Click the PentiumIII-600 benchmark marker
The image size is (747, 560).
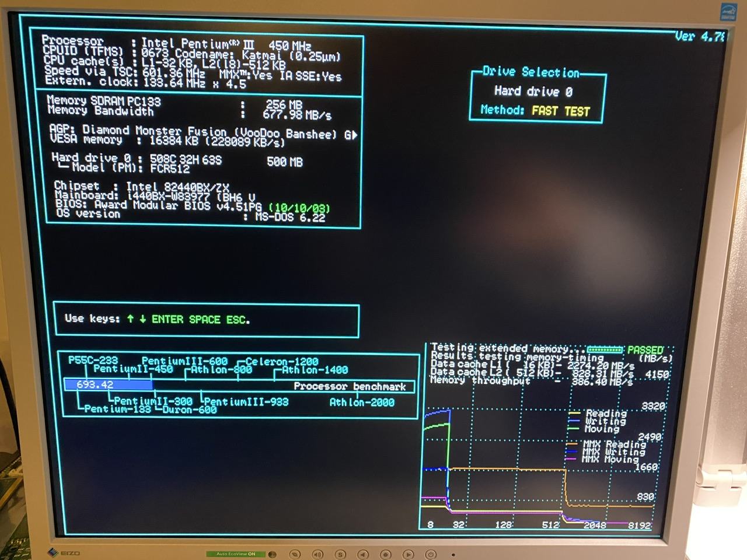[184, 361]
